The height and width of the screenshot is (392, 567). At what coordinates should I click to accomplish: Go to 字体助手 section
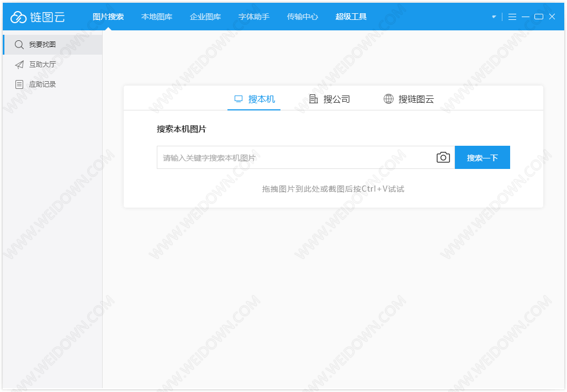[x=254, y=17]
